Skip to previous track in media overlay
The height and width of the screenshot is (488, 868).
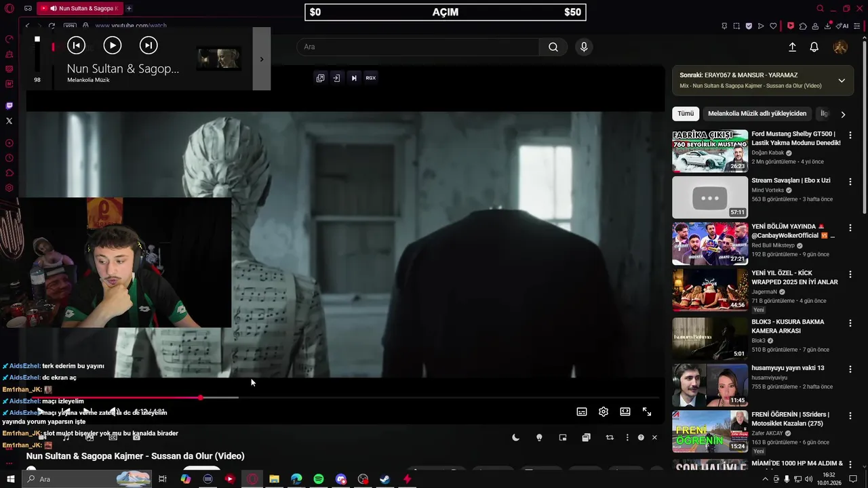77,45
